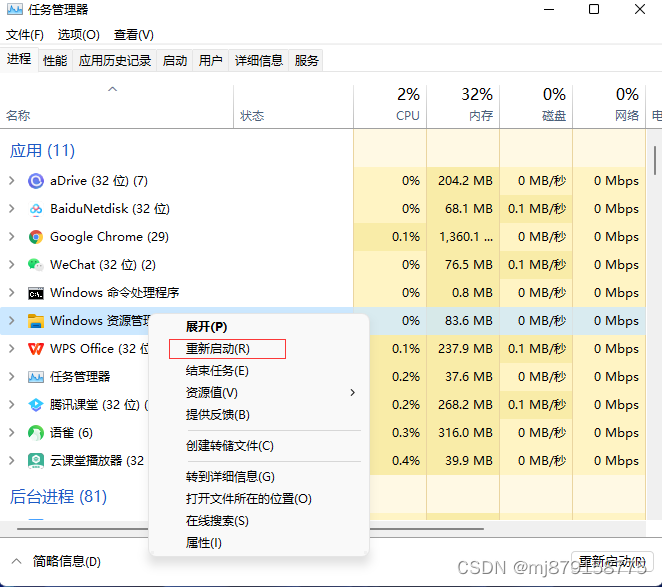The width and height of the screenshot is (662, 587).
Task: Click the 语雀 app icon
Action: (36, 432)
